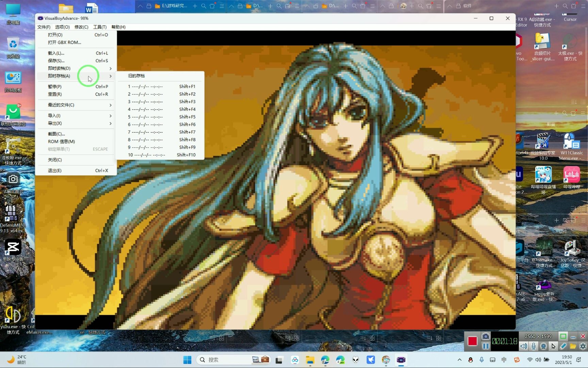
Task: Open the 修改(C) menu
Action: point(81,27)
